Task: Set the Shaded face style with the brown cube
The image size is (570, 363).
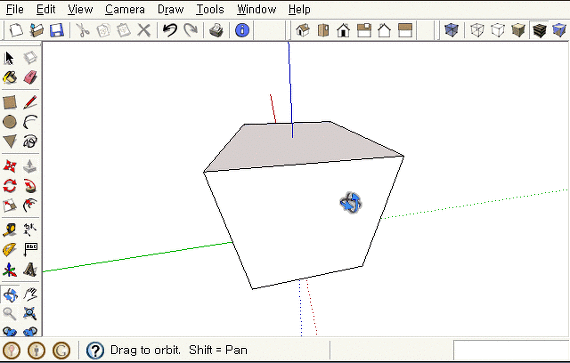Action: (x=518, y=30)
